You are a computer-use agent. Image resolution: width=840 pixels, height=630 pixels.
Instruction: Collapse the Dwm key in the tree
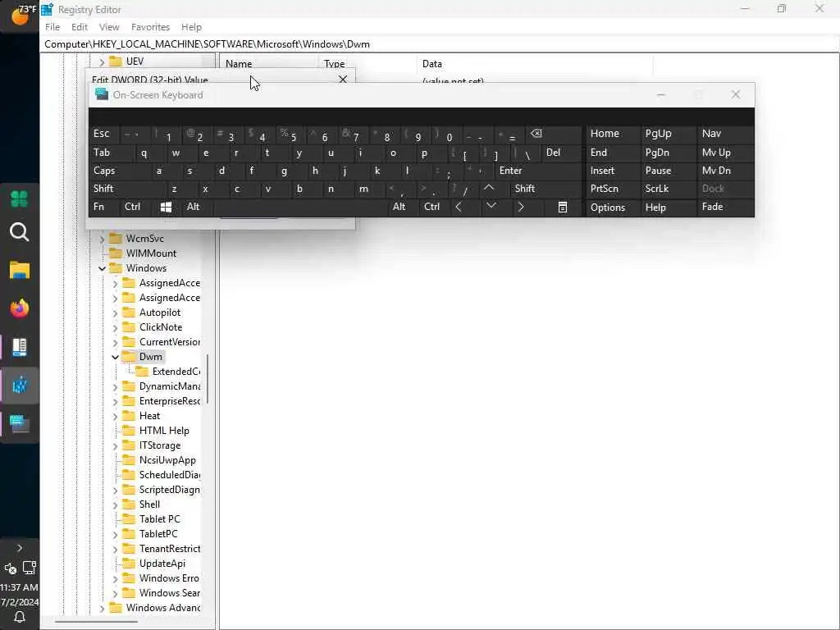click(x=115, y=357)
